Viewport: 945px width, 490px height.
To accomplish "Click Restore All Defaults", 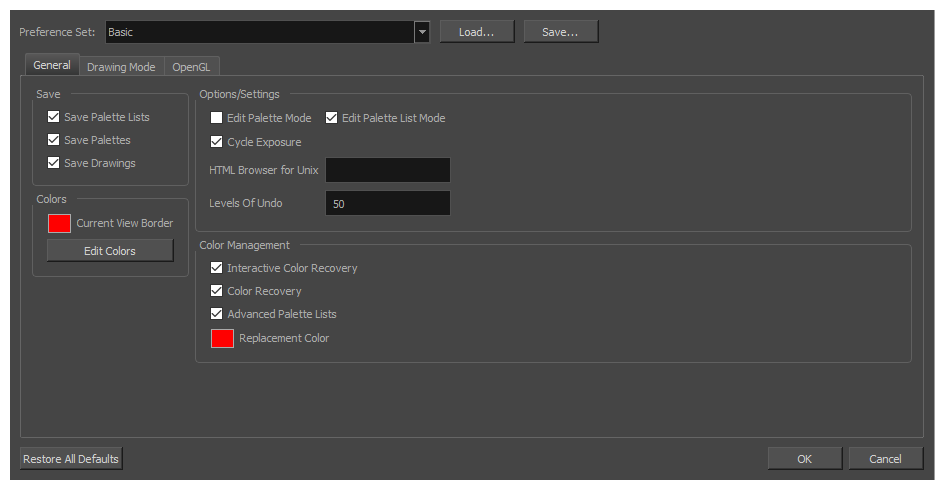I will pos(71,459).
